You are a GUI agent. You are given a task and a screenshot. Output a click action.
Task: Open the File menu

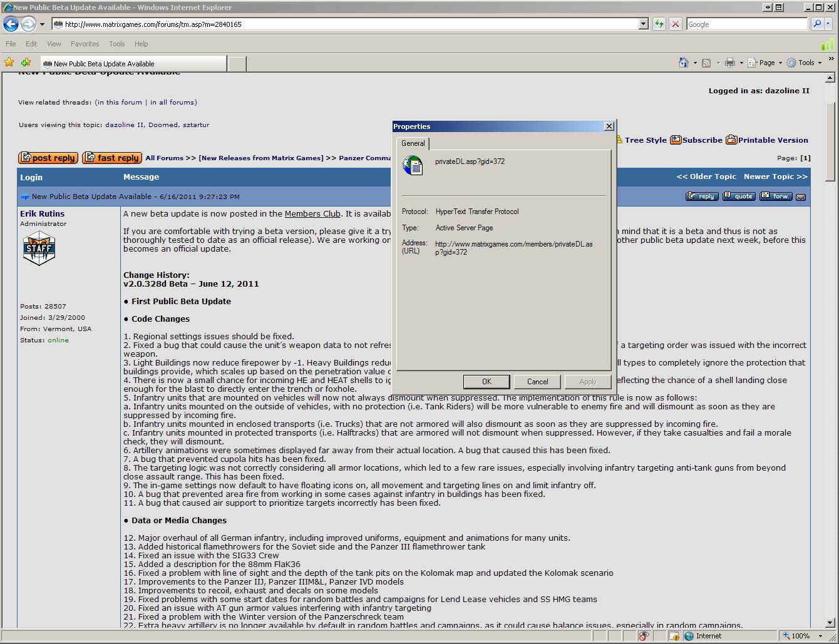pos(11,44)
